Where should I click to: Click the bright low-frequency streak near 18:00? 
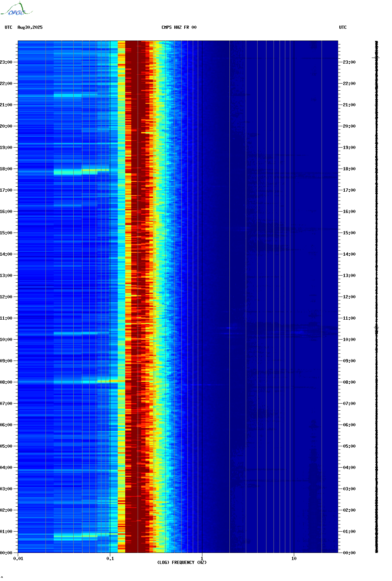81,172
